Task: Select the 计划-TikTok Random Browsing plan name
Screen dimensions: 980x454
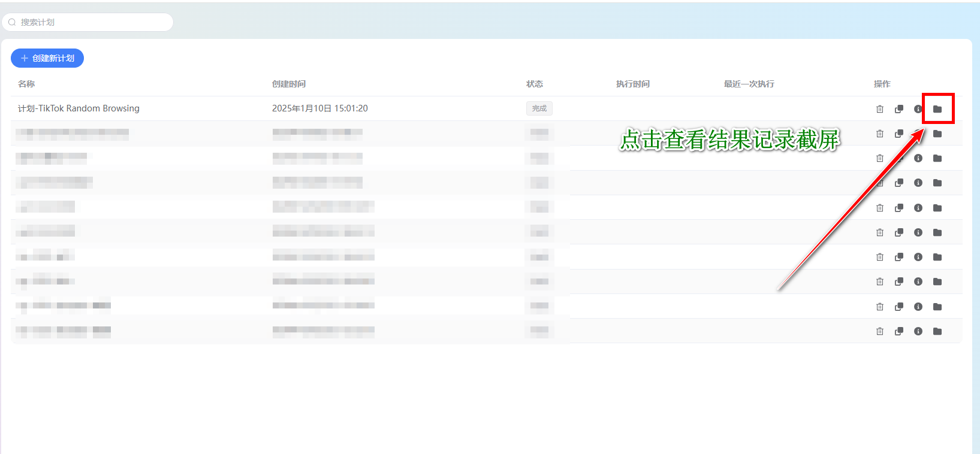Action: coord(79,108)
